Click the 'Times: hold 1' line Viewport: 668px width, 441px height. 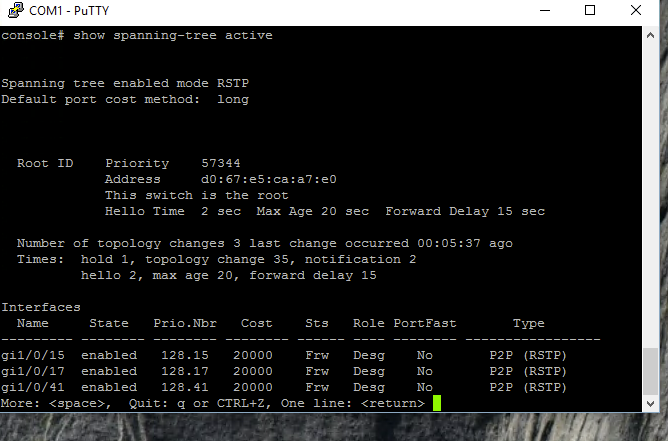pyautogui.click(x=216, y=259)
